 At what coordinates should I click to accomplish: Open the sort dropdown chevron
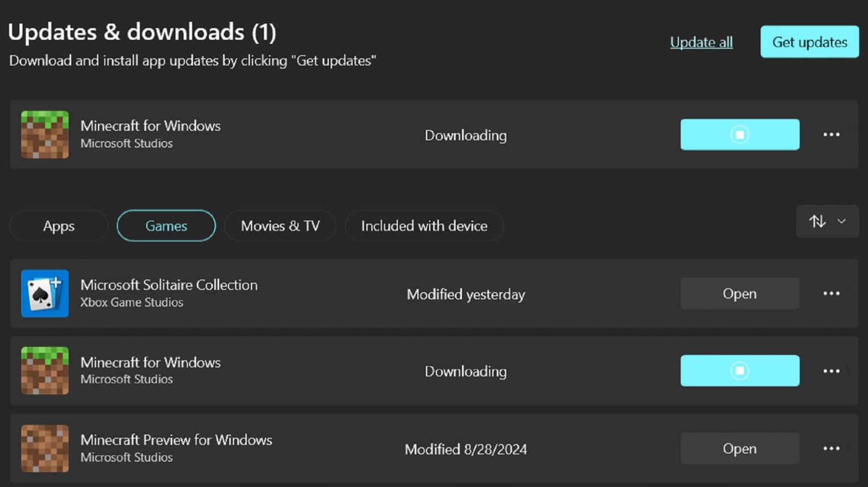click(841, 221)
